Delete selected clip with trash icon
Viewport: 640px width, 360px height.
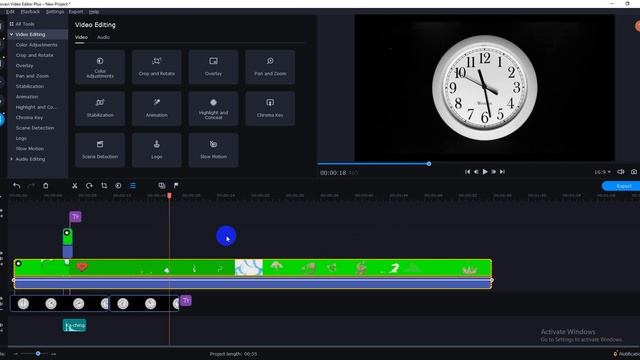pyautogui.click(x=46, y=186)
